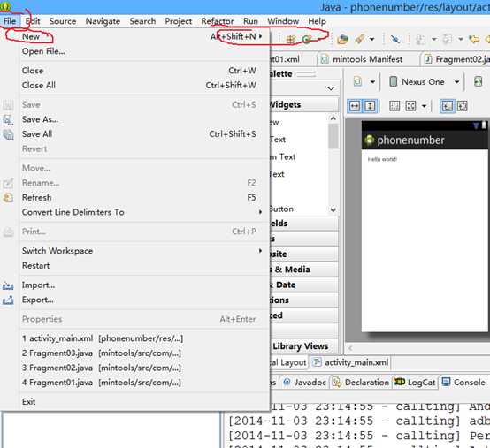Screen dimensions: 490x448
Task: Open the Refactor menu
Action: pyautogui.click(x=218, y=21)
